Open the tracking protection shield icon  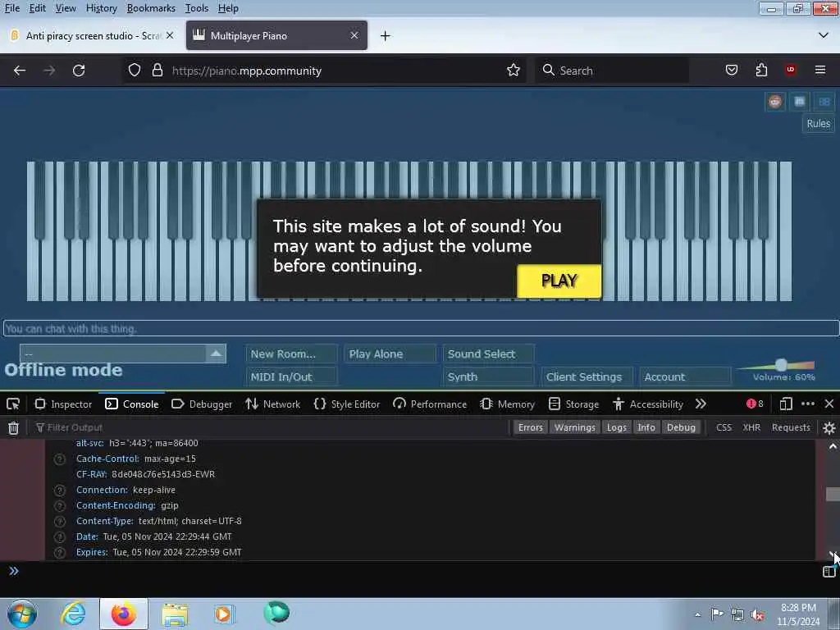(135, 71)
